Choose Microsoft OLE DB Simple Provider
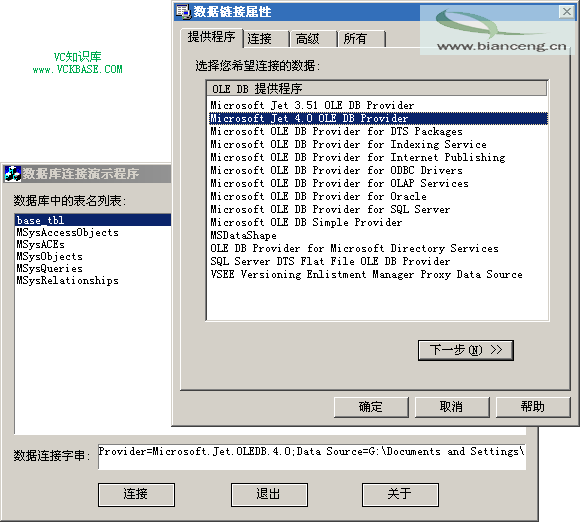 377,222
